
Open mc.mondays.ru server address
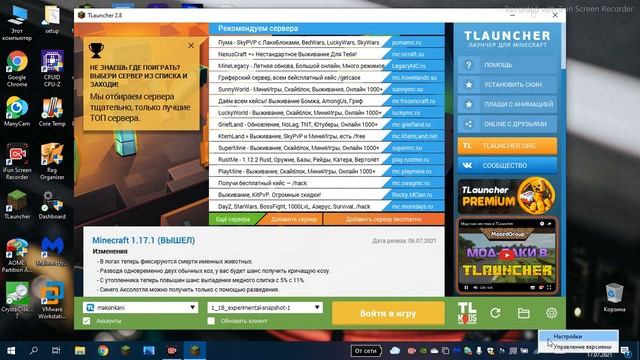click(412, 207)
